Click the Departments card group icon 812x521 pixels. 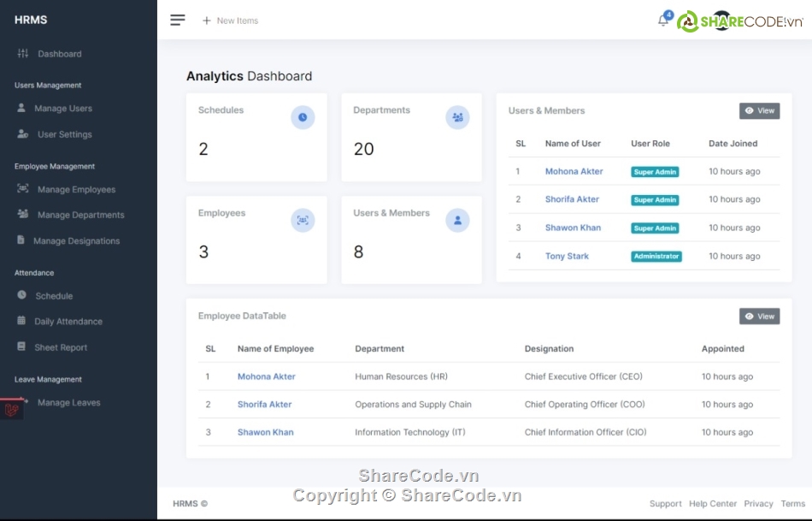[457, 118]
